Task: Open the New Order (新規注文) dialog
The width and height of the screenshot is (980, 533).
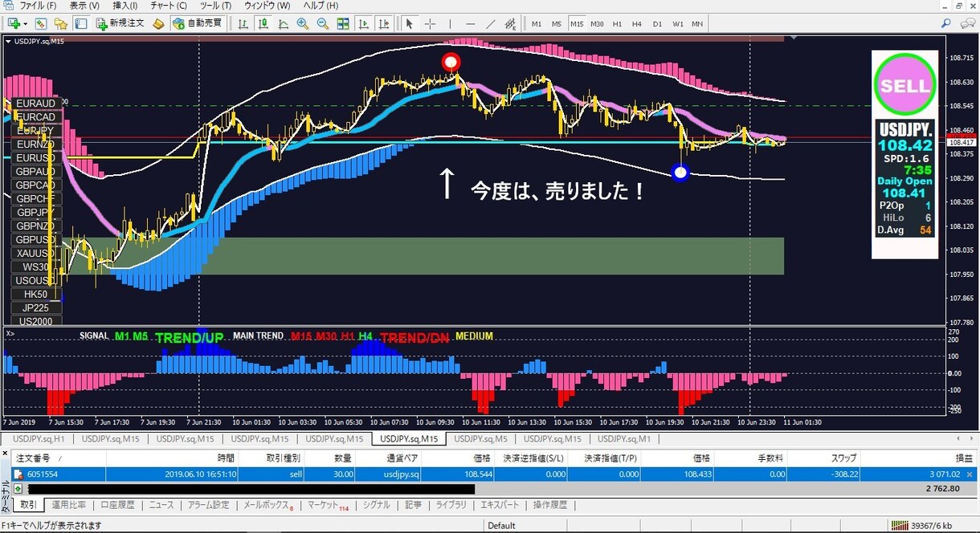Action: click(120, 23)
